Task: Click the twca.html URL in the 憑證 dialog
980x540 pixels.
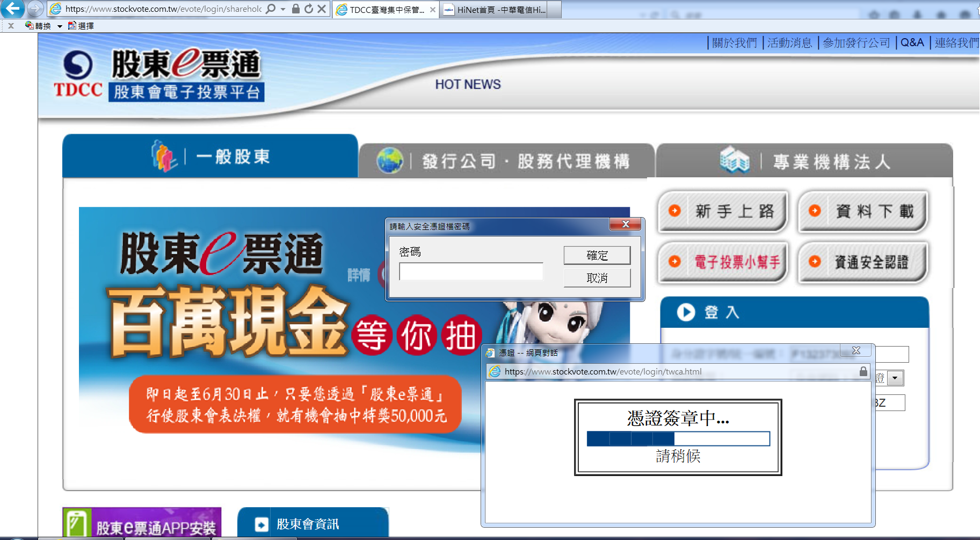Action: [603, 371]
